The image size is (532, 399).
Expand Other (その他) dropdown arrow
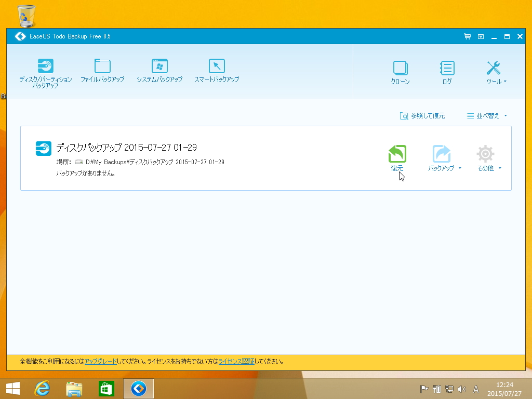pyautogui.click(x=500, y=168)
